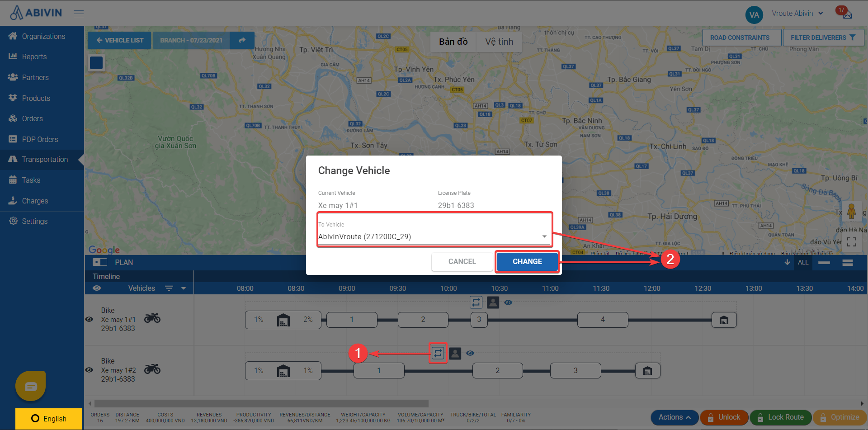The height and width of the screenshot is (430, 868).
Task: Click change vehicle icon on Xe may 1#2 route
Action: click(x=438, y=353)
